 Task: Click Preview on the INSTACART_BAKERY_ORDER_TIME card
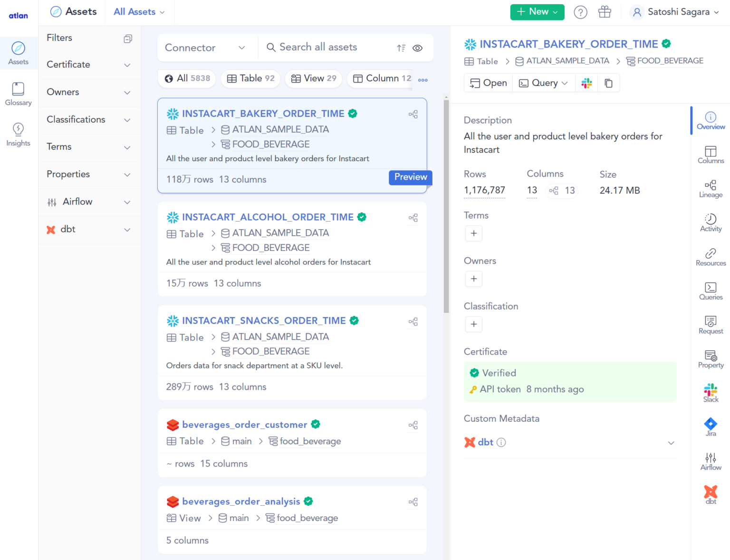[x=410, y=177]
